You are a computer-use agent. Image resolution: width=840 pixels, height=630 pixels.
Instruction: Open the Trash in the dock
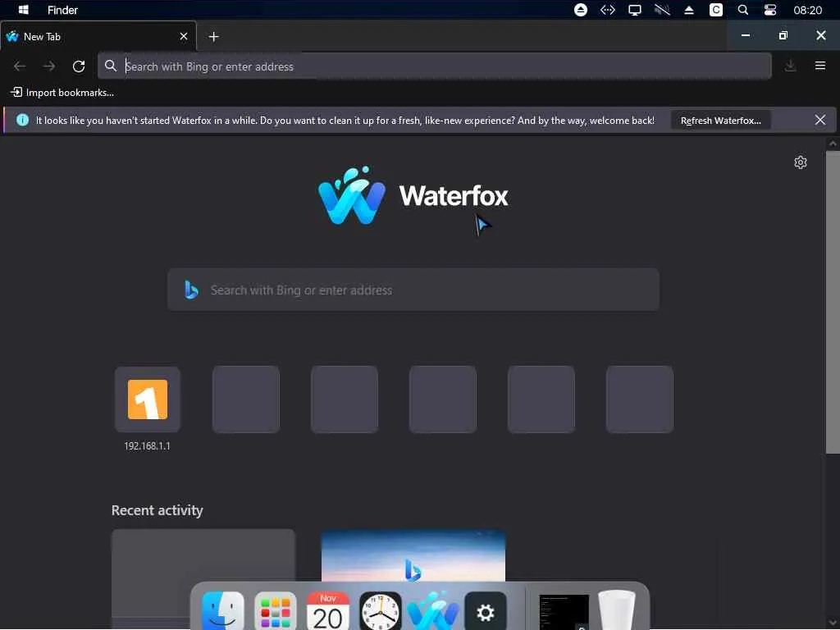pyautogui.click(x=617, y=609)
